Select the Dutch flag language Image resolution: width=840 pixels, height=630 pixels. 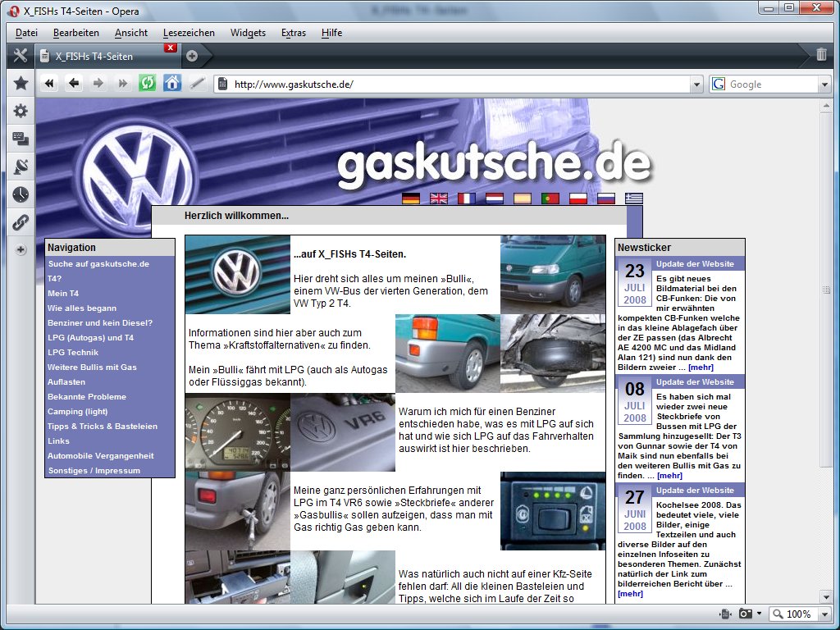[x=495, y=199]
